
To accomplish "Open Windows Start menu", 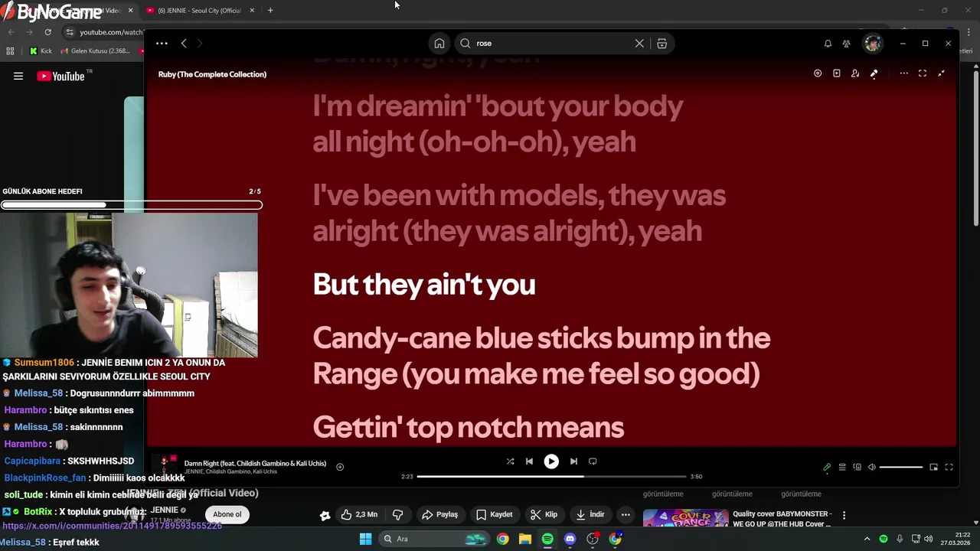I will (x=365, y=539).
